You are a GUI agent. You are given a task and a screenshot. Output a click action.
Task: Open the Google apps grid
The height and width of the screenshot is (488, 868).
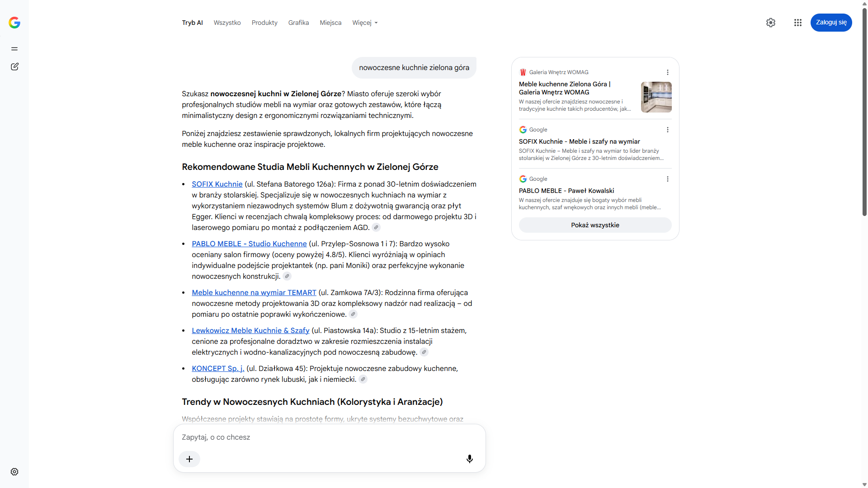(x=798, y=23)
